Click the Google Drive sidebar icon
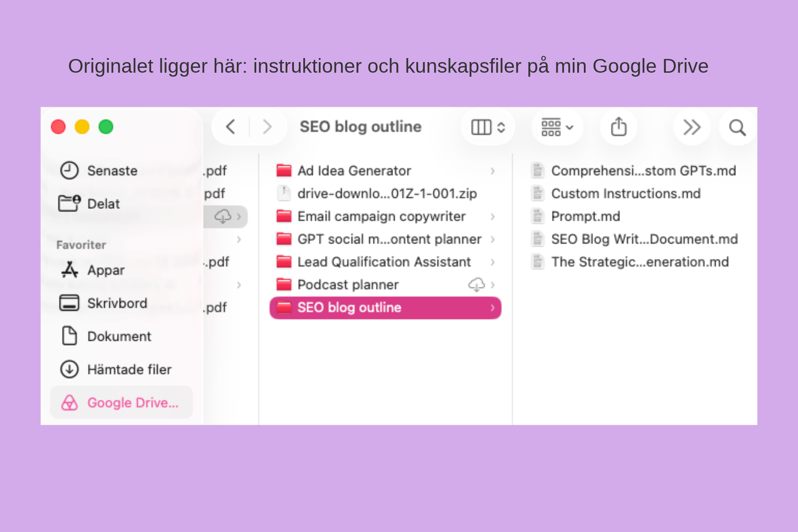 click(x=70, y=403)
